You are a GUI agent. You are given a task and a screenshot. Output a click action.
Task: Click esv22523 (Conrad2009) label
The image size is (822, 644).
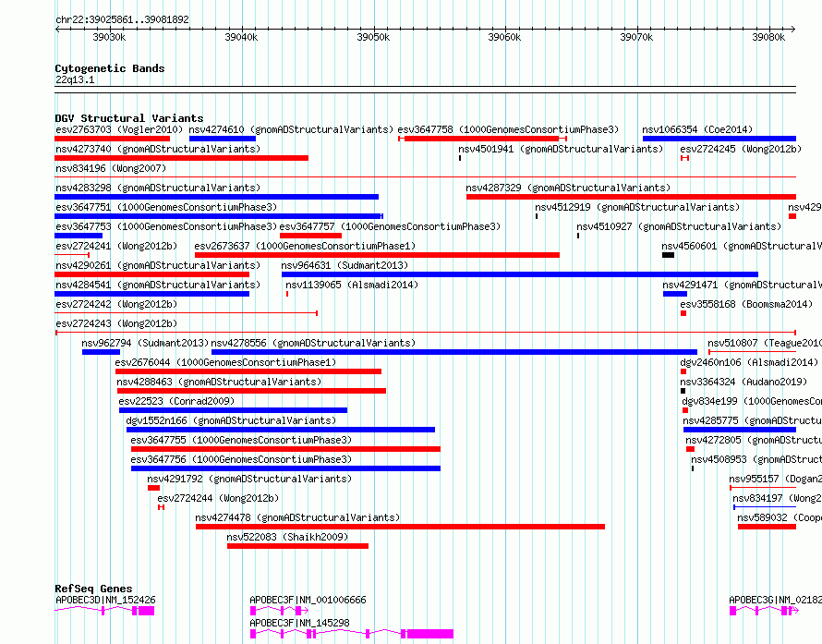coord(176,401)
